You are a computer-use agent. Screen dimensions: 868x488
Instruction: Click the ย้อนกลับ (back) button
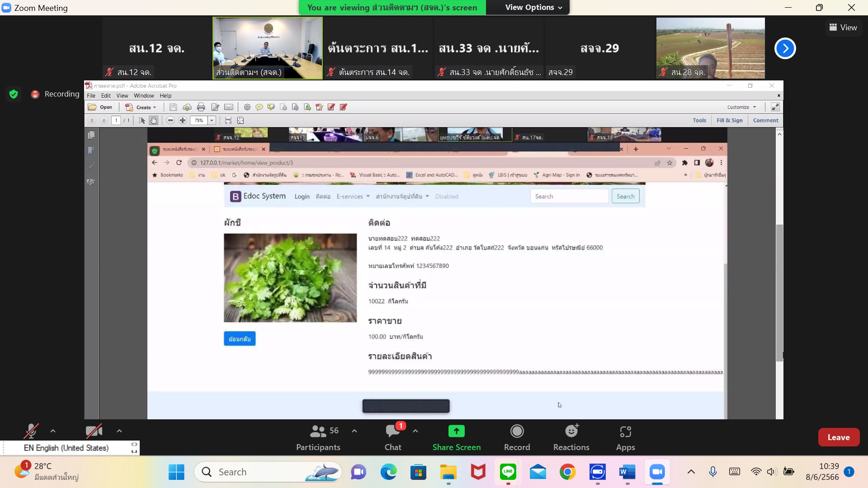click(239, 338)
